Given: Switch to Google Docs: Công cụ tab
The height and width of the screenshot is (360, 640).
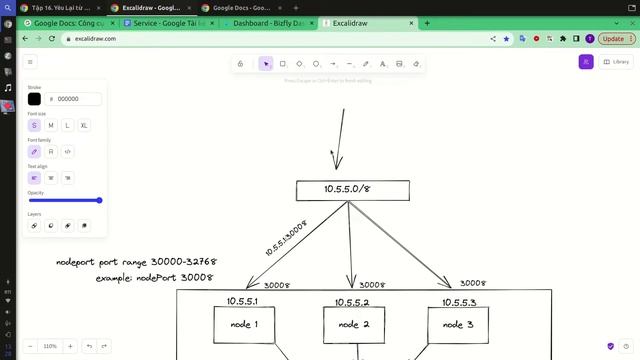Looking at the screenshot, I should point(68,23).
